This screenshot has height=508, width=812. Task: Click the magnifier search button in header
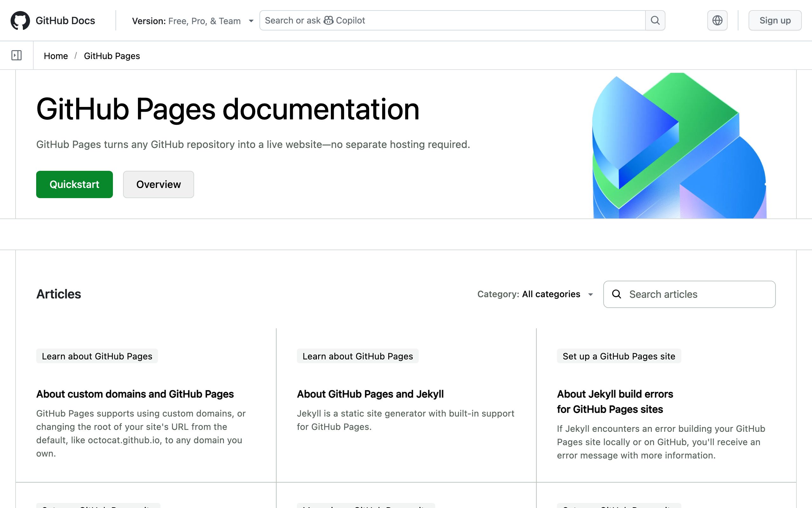(x=655, y=21)
